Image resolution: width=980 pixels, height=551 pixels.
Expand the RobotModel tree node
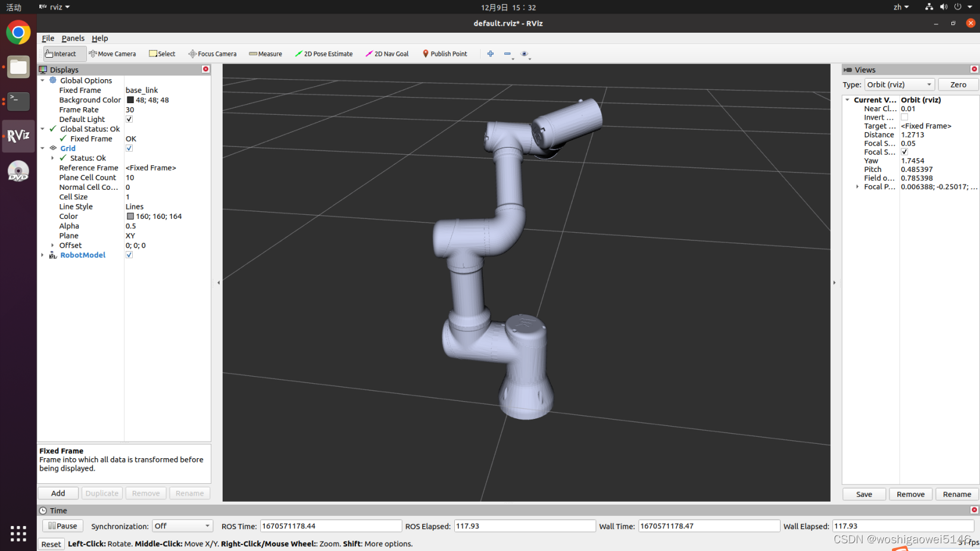[x=42, y=255]
